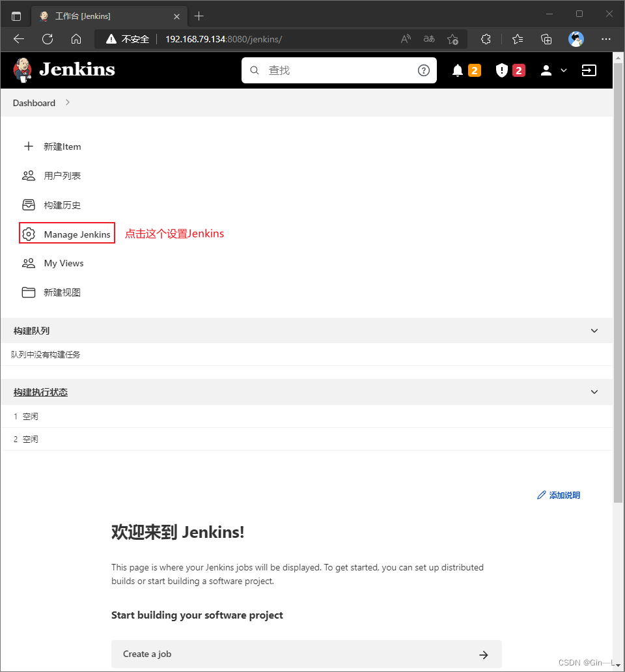Open browser home page icon
This screenshot has height=672, width=625.
tap(76, 39)
